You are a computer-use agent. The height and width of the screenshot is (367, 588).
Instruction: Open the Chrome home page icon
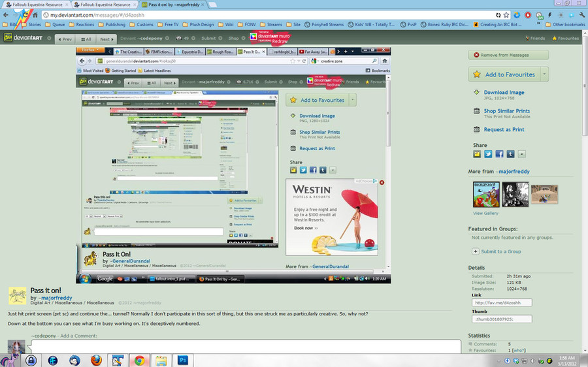(x=35, y=15)
